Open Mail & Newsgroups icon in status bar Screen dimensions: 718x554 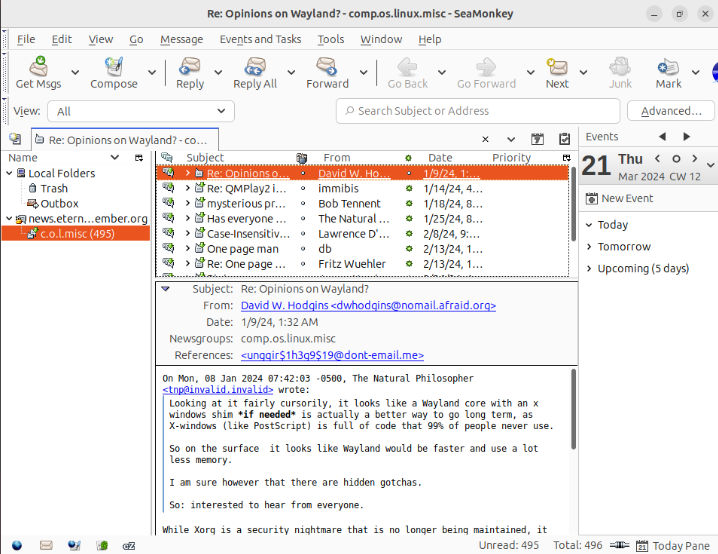(x=46, y=545)
